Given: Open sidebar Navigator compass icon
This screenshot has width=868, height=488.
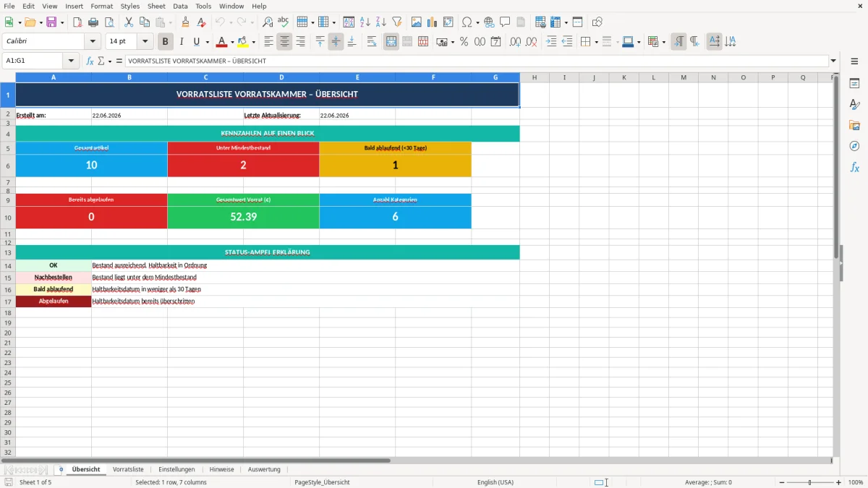Looking at the screenshot, I should click(x=854, y=146).
